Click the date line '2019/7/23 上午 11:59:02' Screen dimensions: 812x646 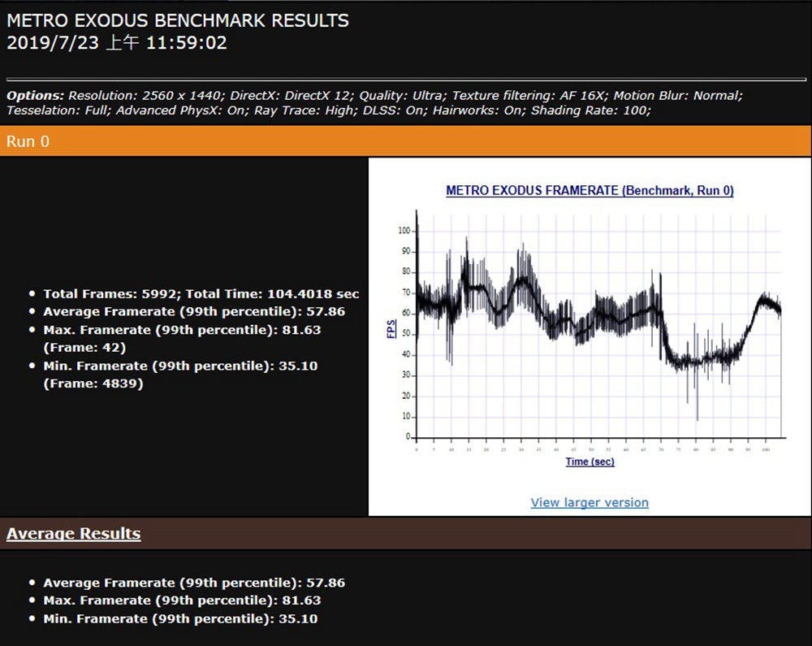click(116, 42)
